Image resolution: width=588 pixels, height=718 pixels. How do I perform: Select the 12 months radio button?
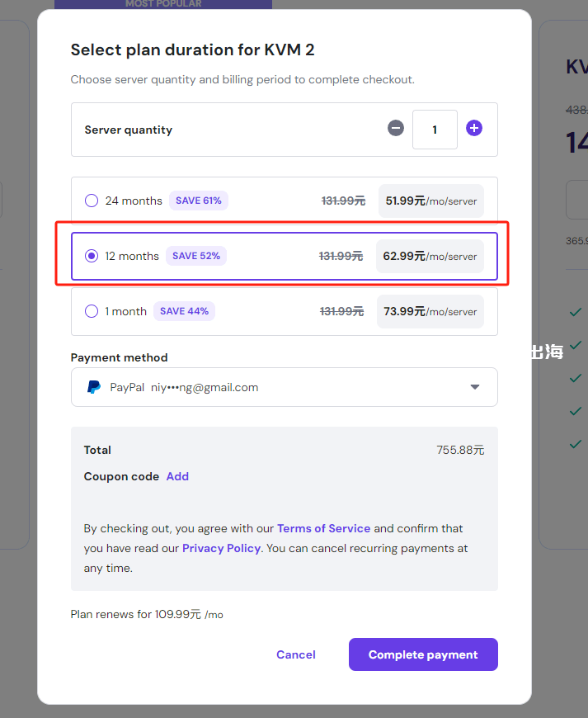92,256
